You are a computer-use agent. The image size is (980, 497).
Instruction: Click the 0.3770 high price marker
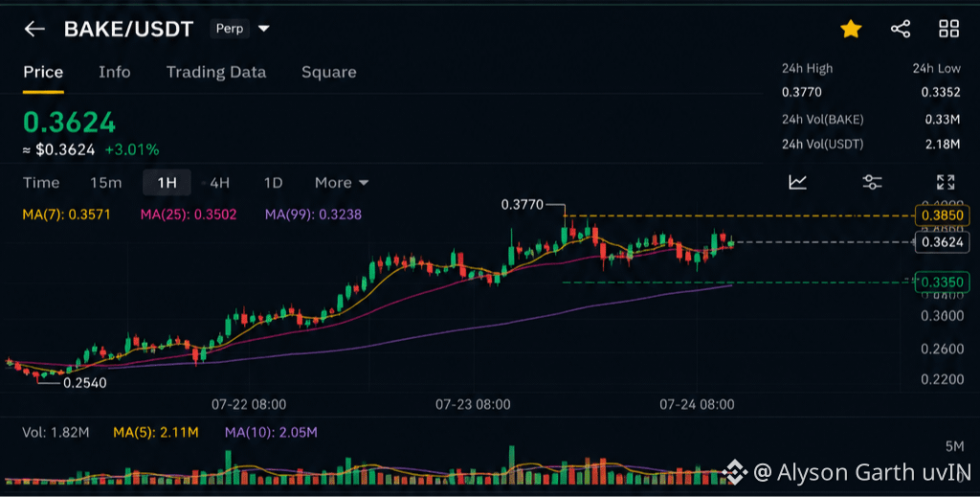point(523,204)
